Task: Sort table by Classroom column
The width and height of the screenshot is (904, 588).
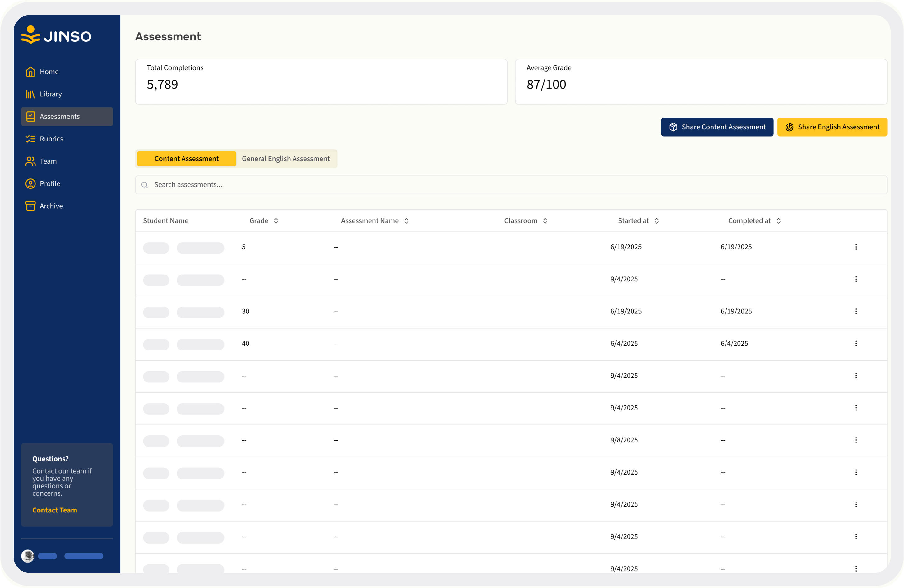Action: pyautogui.click(x=545, y=221)
